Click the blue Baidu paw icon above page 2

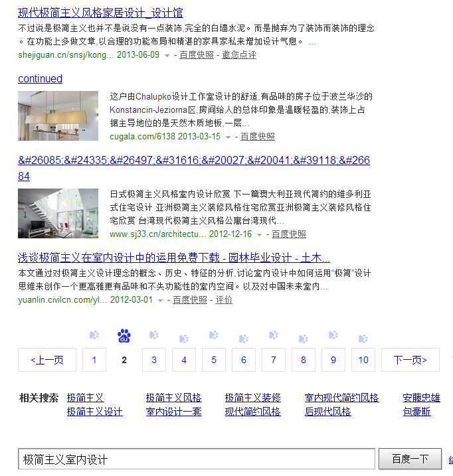tap(124, 336)
